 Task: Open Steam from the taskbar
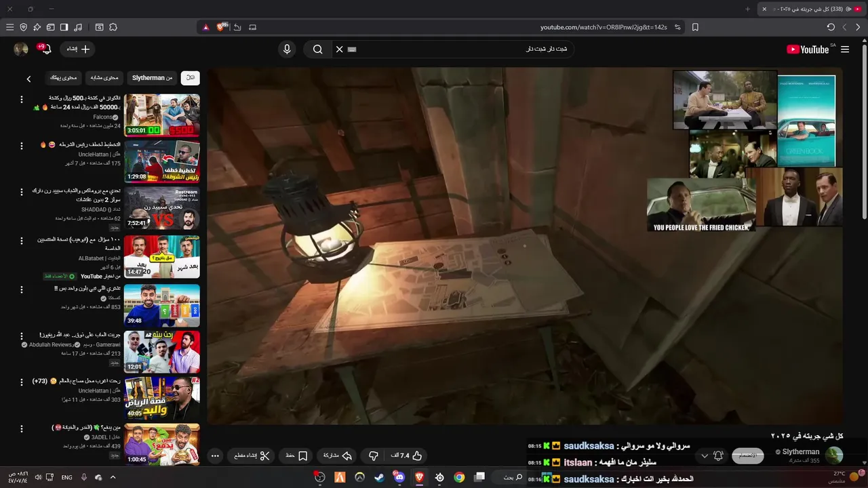coord(379,477)
